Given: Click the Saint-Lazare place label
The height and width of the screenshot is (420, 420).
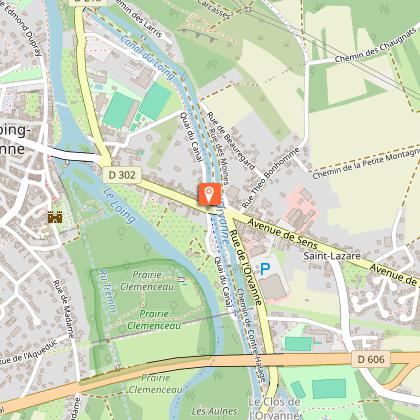Looking at the screenshot, I should click(332, 256).
